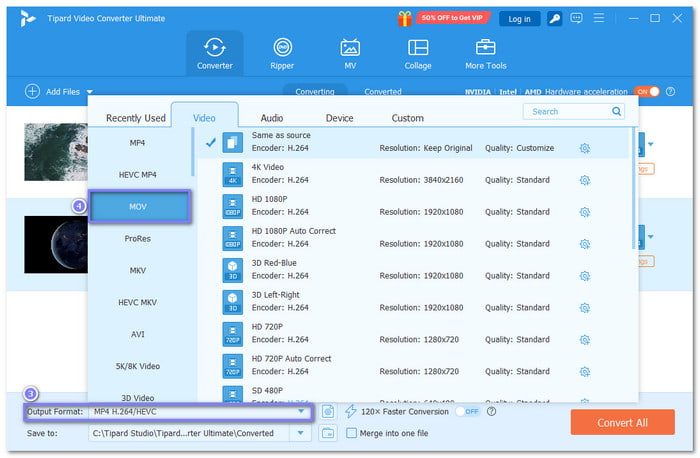
Task: Toggle 120× Faster Conversion switch
Action: click(468, 411)
